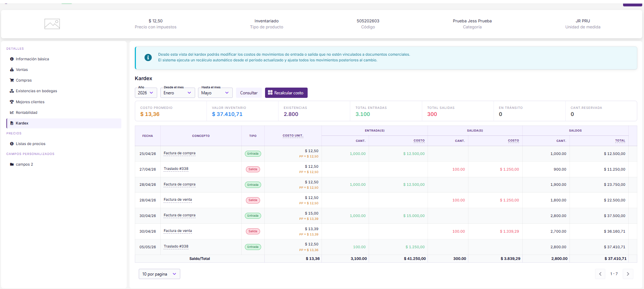This screenshot has width=644, height=289.
Task: Open Información básica from the sidebar
Action: tap(32, 59)
